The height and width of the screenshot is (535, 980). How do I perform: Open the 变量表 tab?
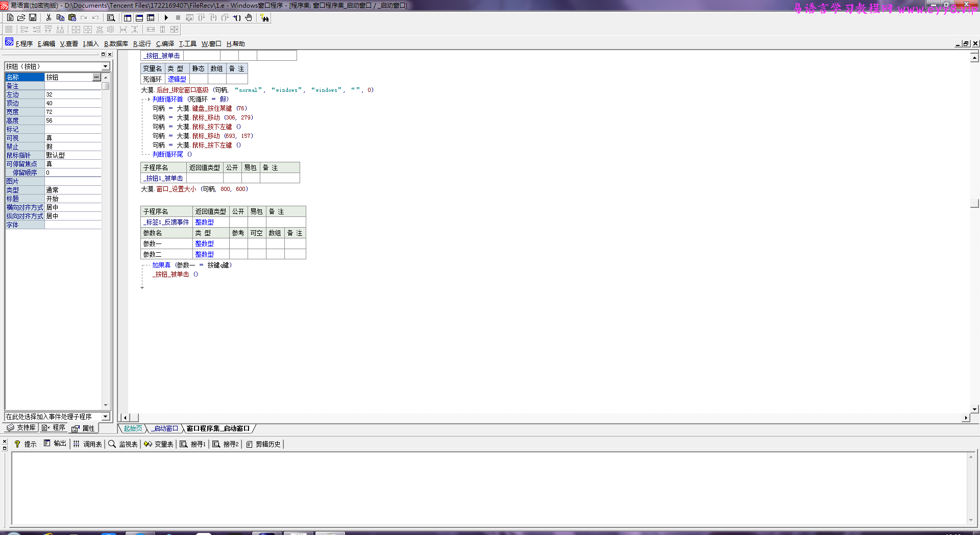(159, 444)
